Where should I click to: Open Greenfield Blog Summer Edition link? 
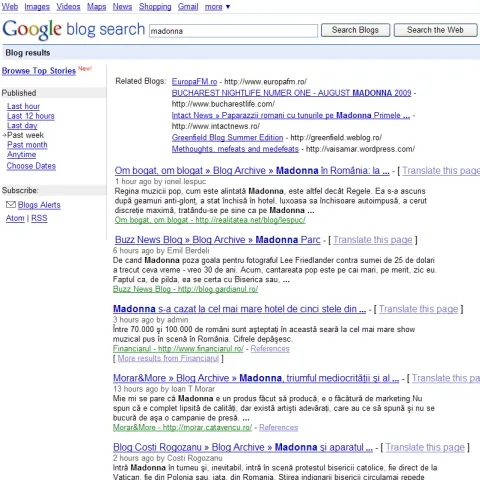(227, 138)
